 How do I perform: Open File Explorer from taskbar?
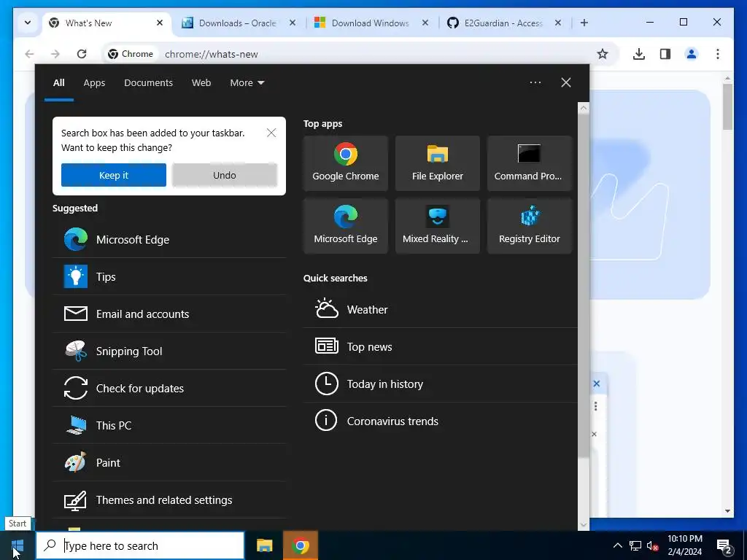coord(264,545)
